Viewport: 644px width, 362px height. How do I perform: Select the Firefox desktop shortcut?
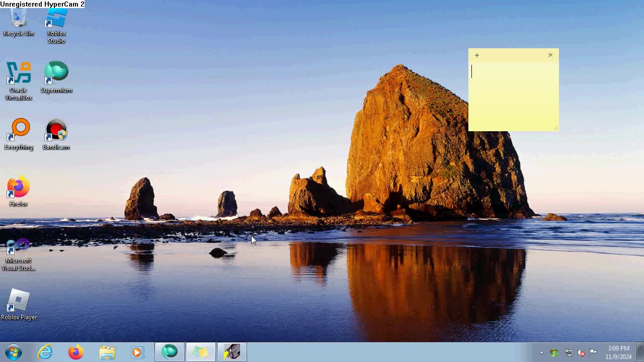pyautogui.click(x=19, y=191)
